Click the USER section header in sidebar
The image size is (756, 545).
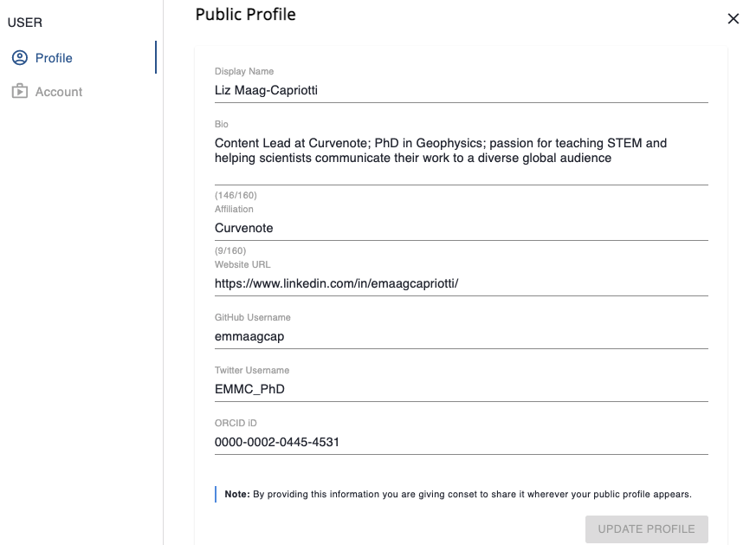click(x=24, y=23)
